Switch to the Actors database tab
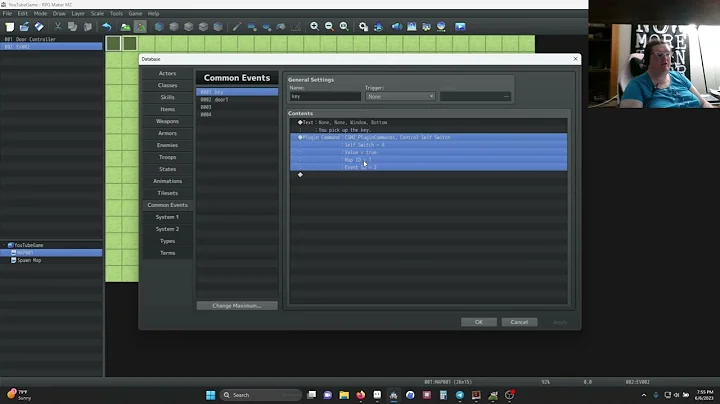Viewport: 720px width, 404px height. pyautogui.click(x=167, y=73)
